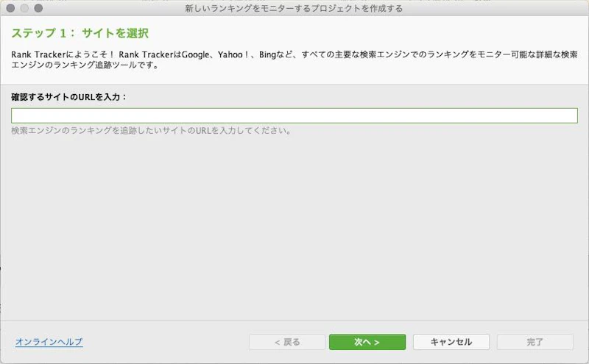Image resolution: width=589 pixels, height=364 pixels.
Task: Click the disabled < 戻る button
Action: point(287,342)
